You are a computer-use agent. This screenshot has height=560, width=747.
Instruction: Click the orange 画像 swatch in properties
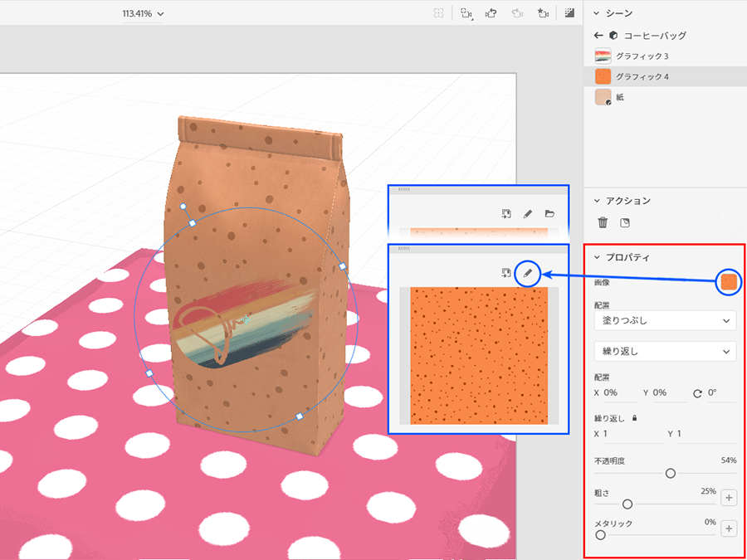(728, 283)
